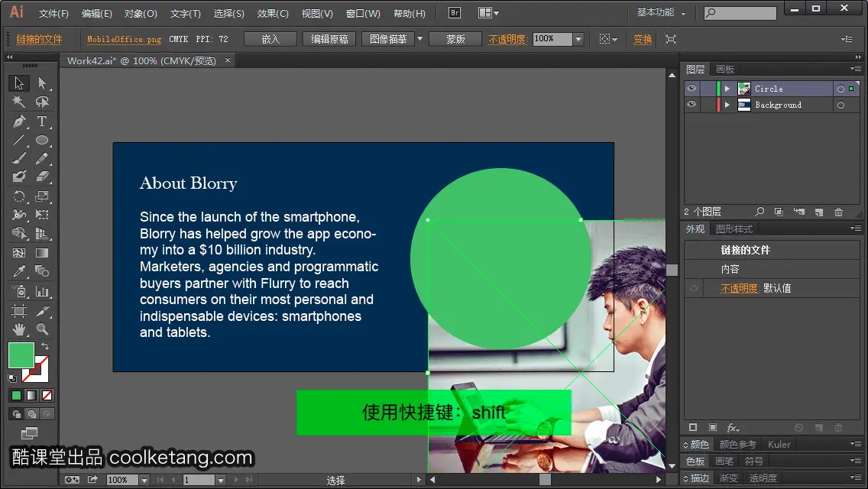Open the opacity value dropdown
Image resolution: width=868 pixels, height=489 pixels.
tap(578, 39)
